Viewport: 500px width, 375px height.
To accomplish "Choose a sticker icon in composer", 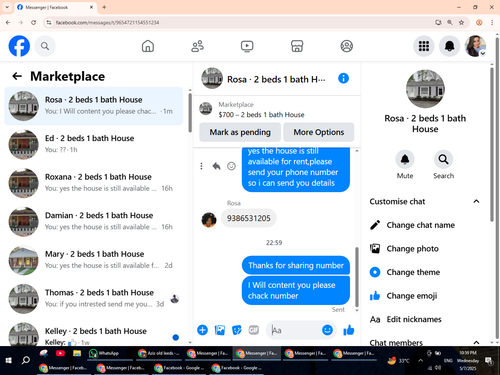I will click(237, 330).
